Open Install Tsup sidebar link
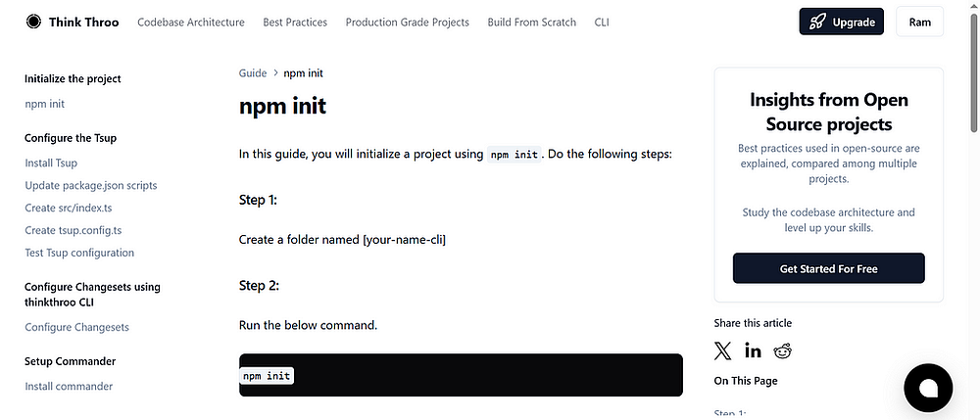Screen dimensions: 980x420 [x=51, y=163]
